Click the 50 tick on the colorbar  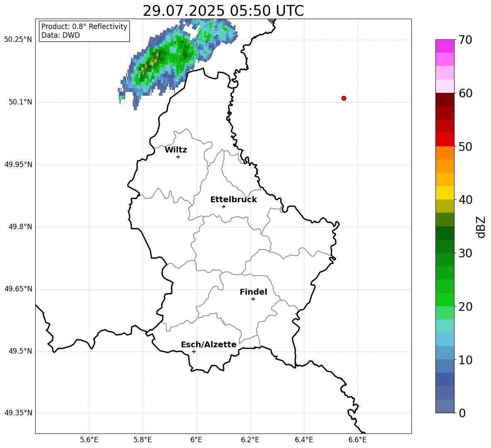(x=465, y=146)
